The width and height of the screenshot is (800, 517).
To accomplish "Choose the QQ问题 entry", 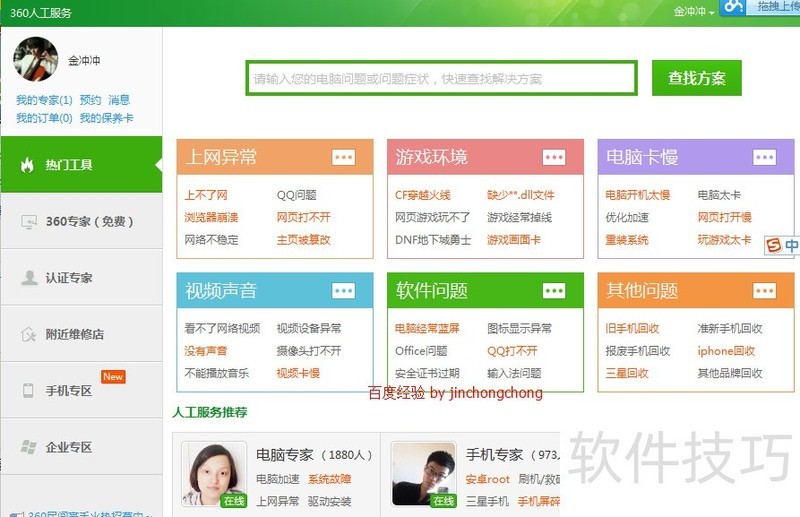I will [x=297, y=195].
